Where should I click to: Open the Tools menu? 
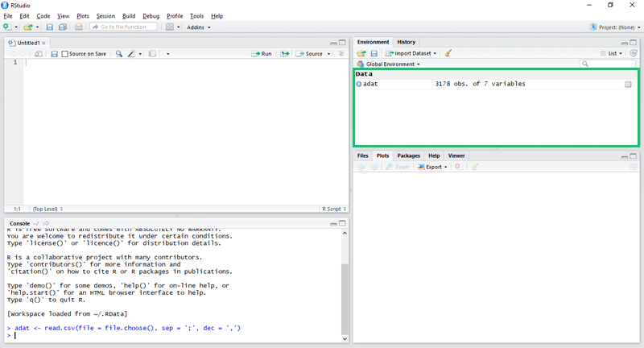click(196, 16)
